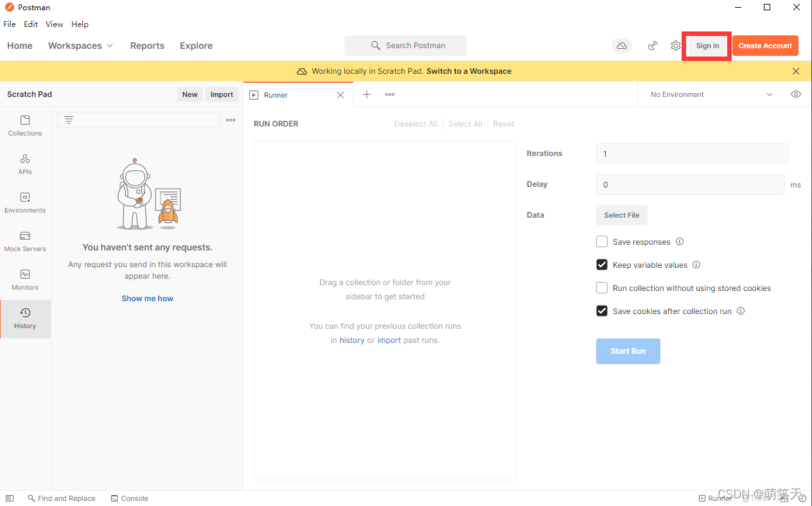
Task: Open the No Environment dropdown
Action: pos(712,94)
